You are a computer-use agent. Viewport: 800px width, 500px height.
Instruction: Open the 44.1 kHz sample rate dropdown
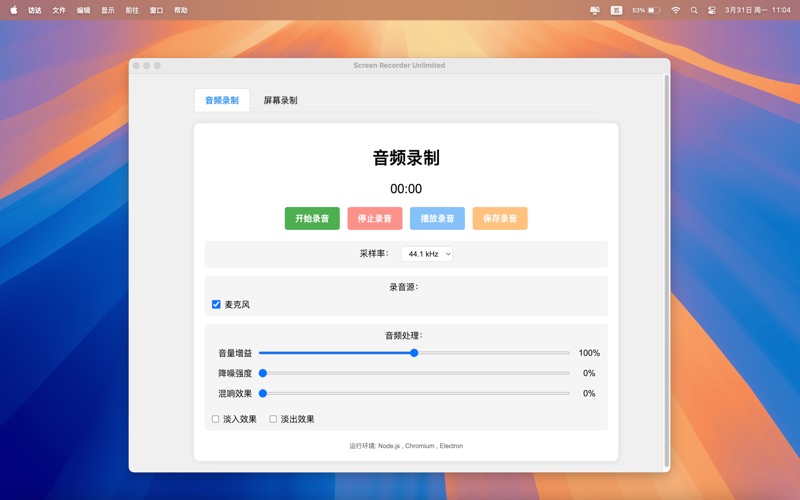pos(427,254)
